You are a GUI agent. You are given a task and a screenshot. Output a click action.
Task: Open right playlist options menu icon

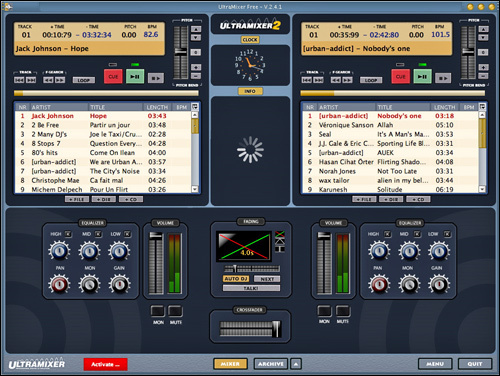point(482,107)
